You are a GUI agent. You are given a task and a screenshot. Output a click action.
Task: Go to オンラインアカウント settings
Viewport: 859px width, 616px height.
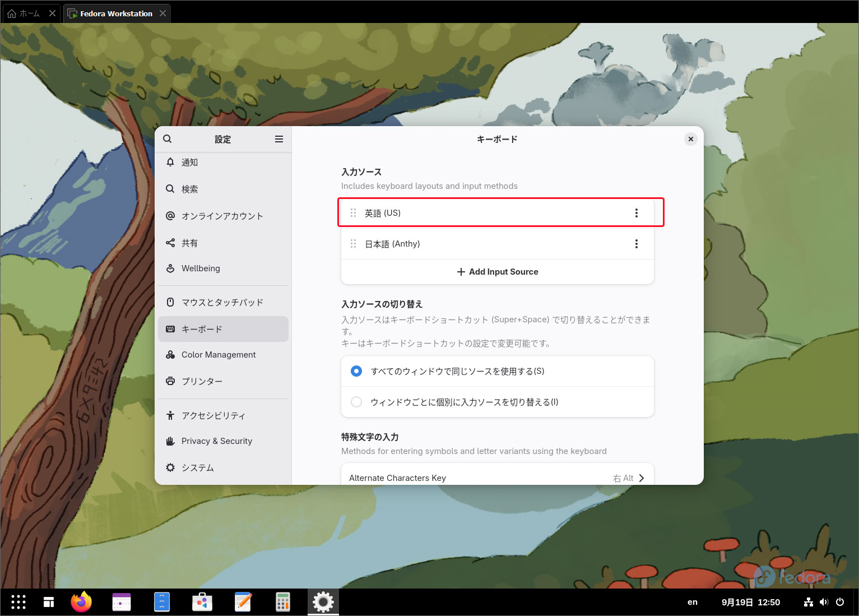coord(223,216)
